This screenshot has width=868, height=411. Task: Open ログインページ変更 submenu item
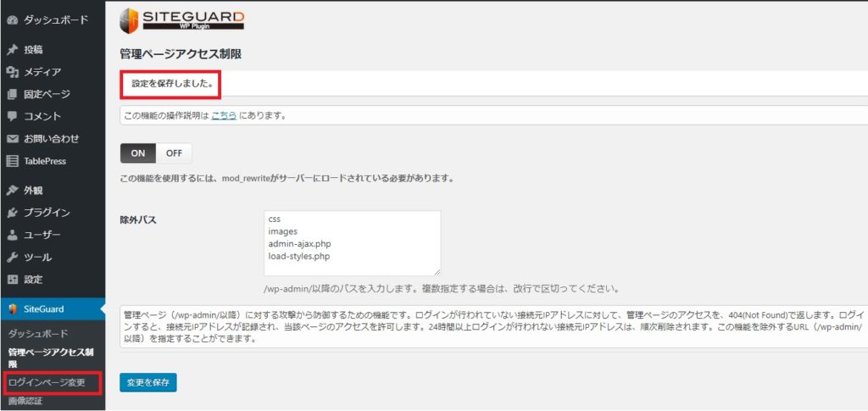click(47, 382)
